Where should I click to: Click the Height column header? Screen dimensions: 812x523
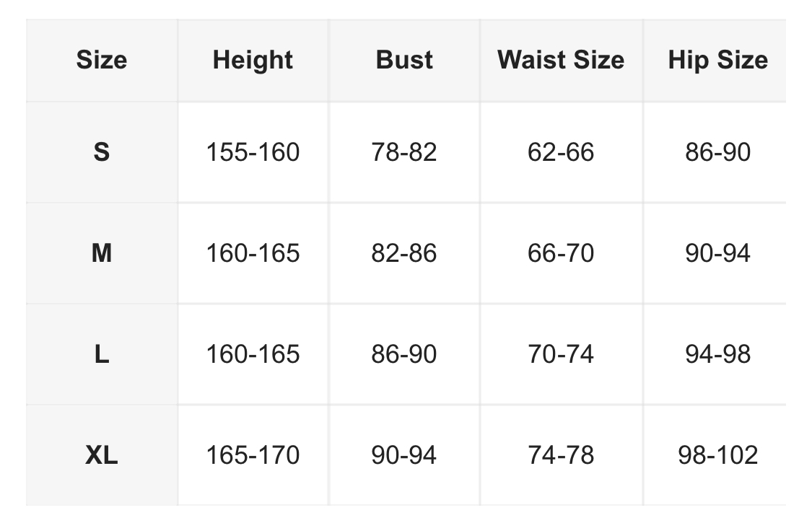point(253,60)
